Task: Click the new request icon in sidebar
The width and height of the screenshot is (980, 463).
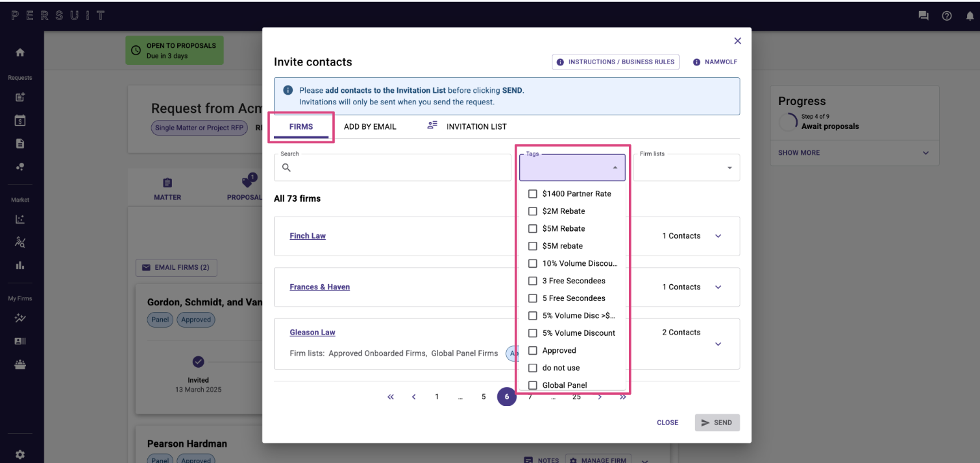Action: click(x=20, y=97)
